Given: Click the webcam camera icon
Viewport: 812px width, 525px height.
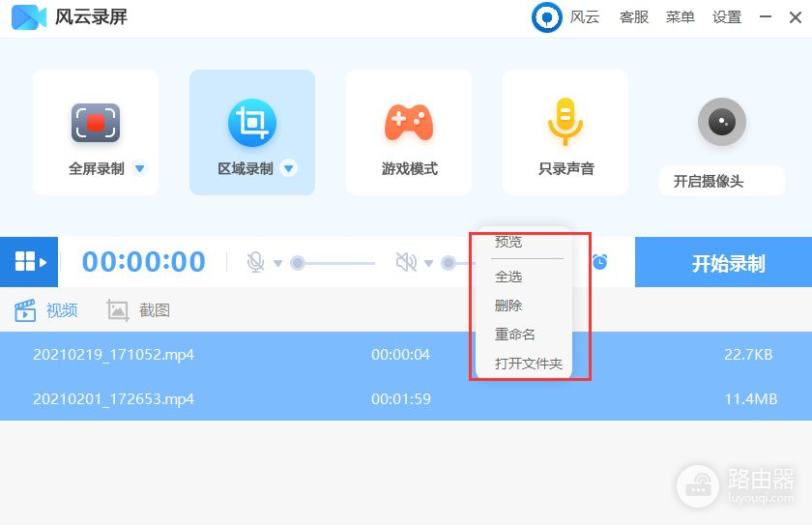Looking at the screenshot, I should coord(722,123).
